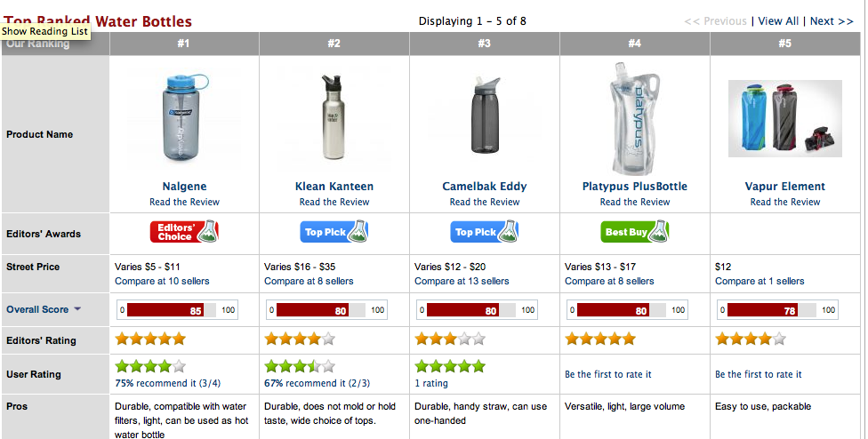
Task: Click the Camelbak Eddy Top Pick badge
Action: click(x=485, y=232)
